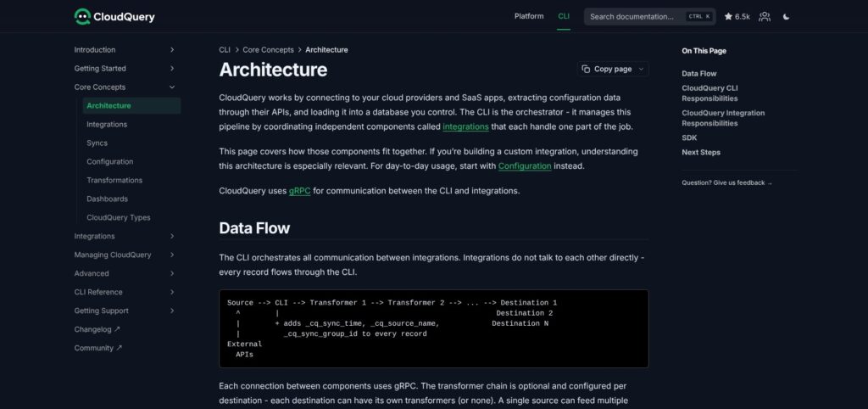Click the CLI breadcrumb link

[x=225, y=50]
